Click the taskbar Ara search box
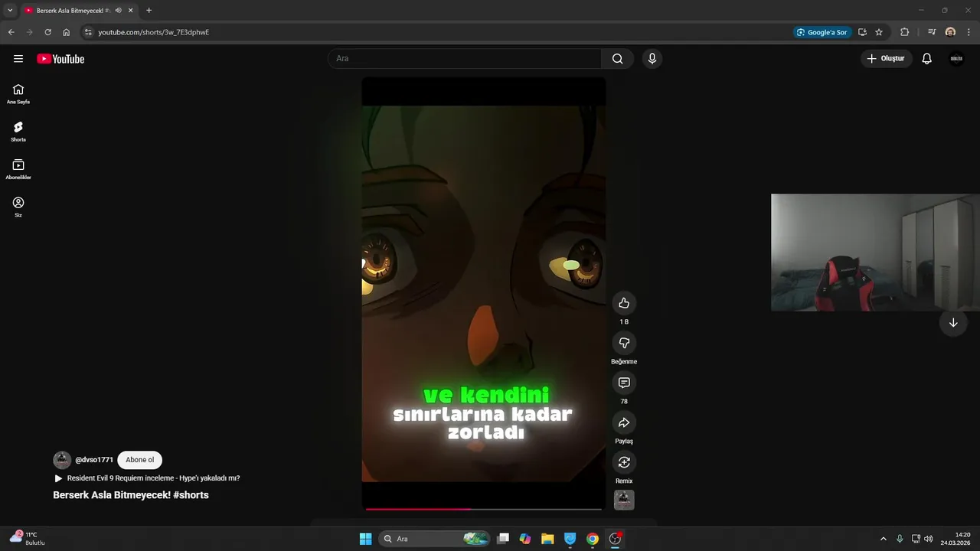This screenshot has height=551, width=980. pos(434,539)
